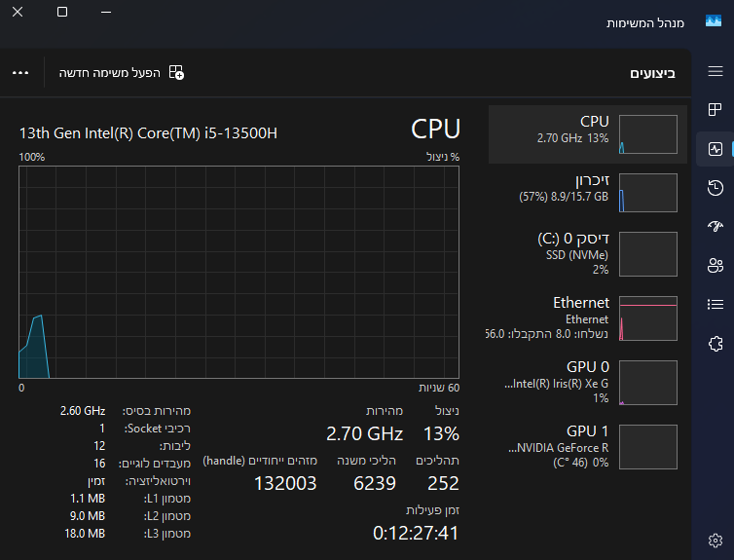This screenshot has width=734, height=560.
Task: Select the Performance page icon
Action: click(x=715, y=149)
